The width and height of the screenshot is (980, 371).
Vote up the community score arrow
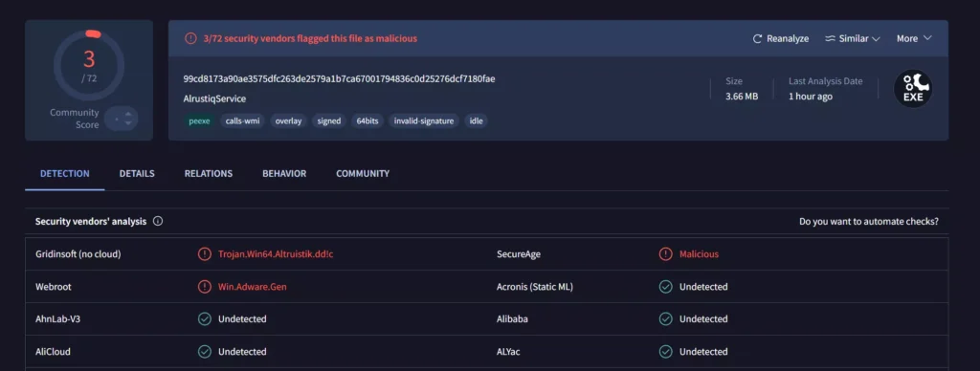(128, 114)
